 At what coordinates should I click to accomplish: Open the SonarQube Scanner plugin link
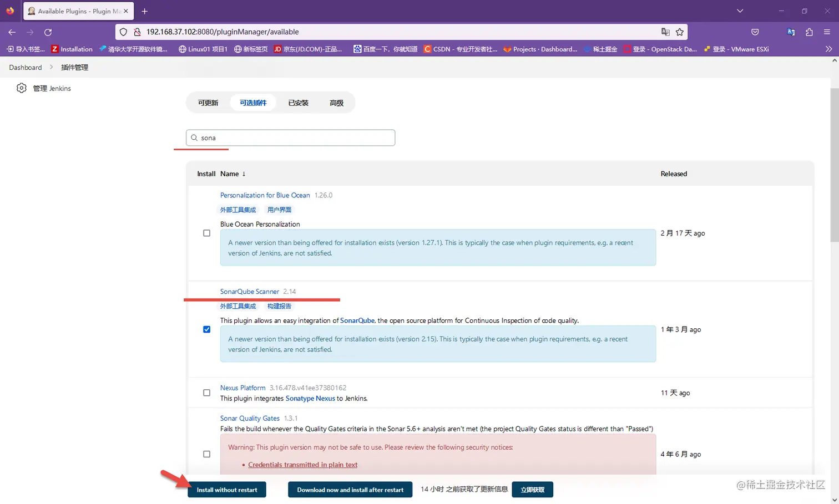[x=250, y=292]
